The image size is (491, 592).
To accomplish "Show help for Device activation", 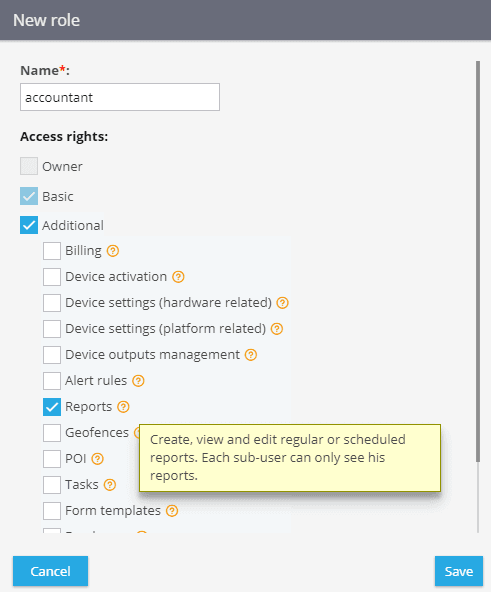I will [x=178, y=277].
